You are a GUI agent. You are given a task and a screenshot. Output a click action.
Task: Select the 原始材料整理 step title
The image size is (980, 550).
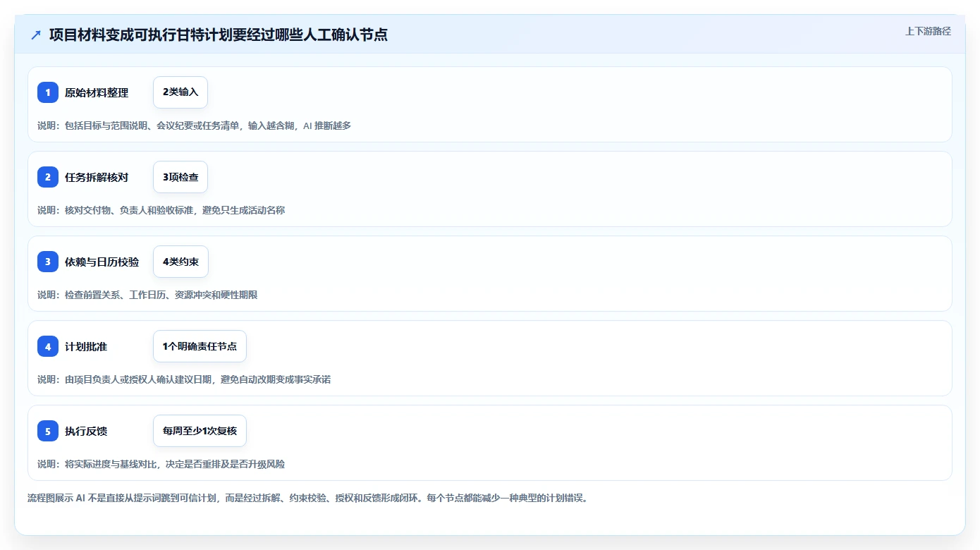(97, 92)
